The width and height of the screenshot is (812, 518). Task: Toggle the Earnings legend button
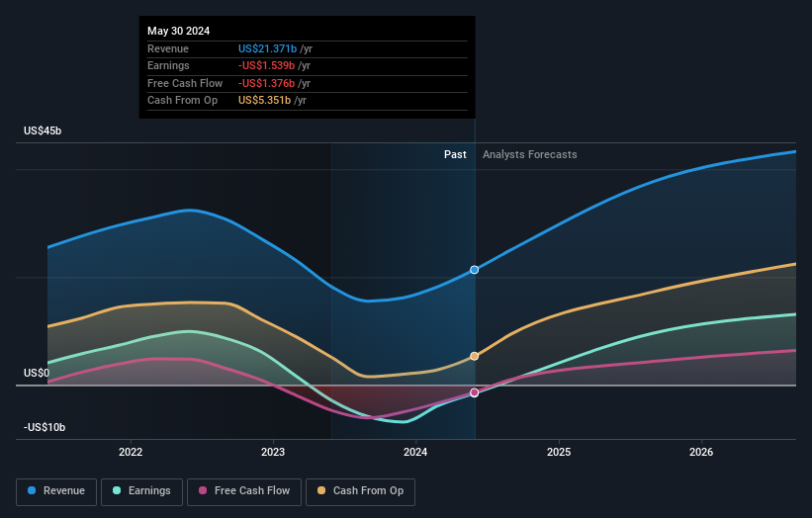point(141,491)
